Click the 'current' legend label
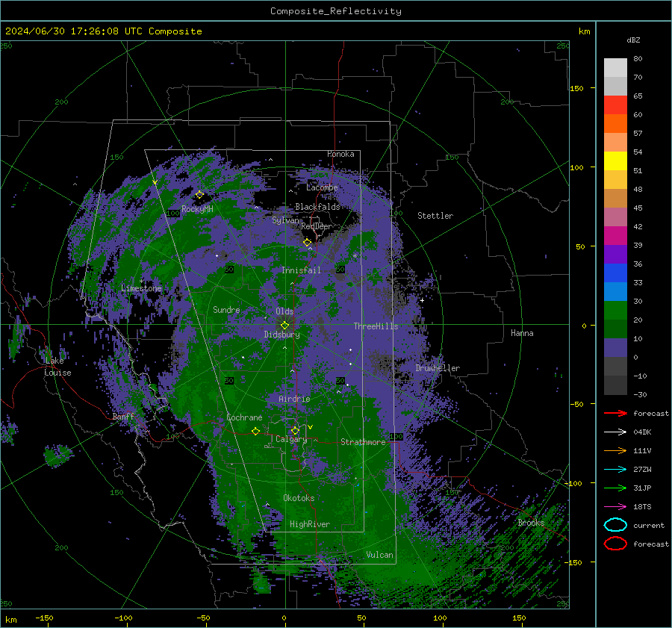Viewport: 672px width, 628px height. [649, 525]
